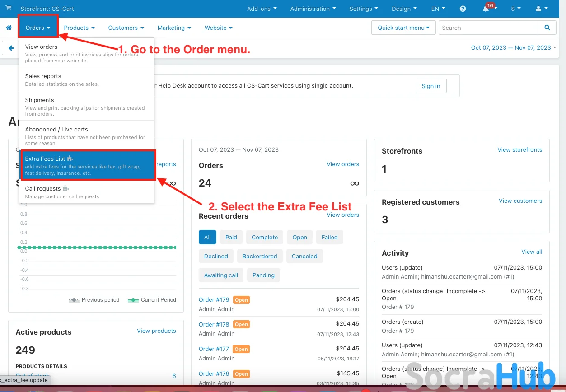The width and height of the screenshot is (566, 392).
Task: Expand the Quick start menu dropdown
Action: coord(403,28)
